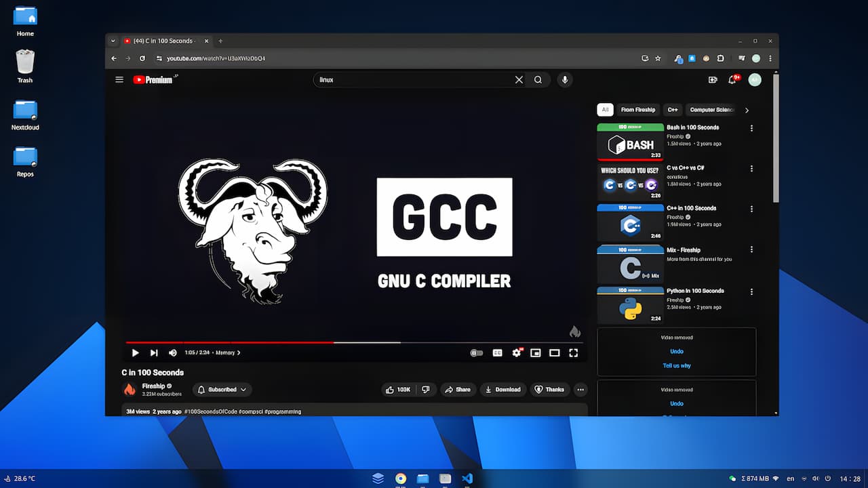Open a new browser tab
This screenshot has height=488, width=868.
(x=220, y=41)
